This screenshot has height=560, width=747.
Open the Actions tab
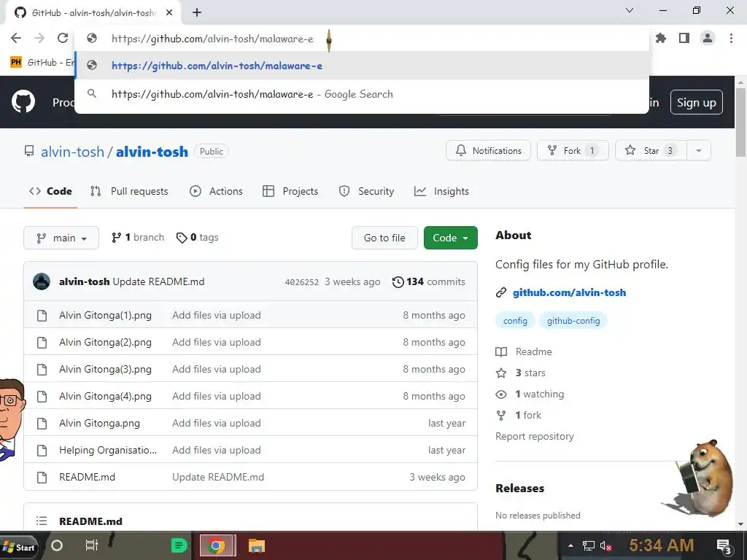click(216, 192)
